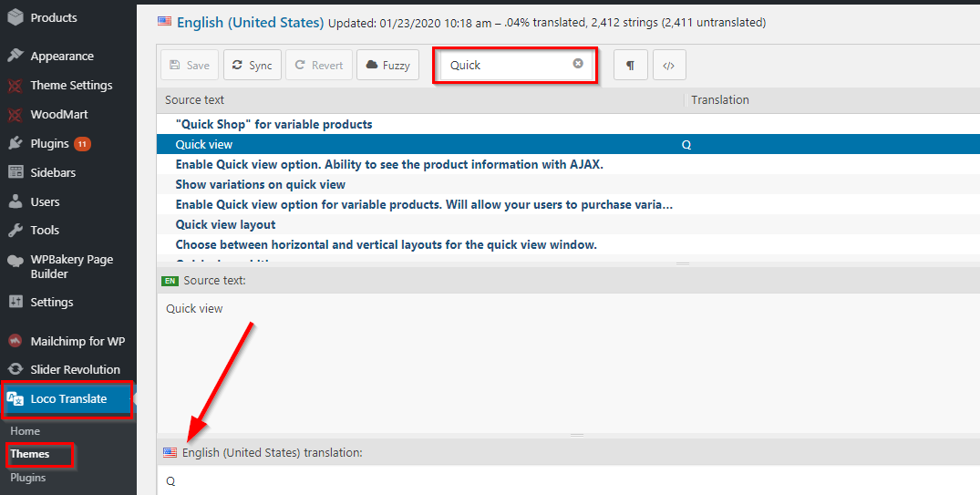Screen dimensions: 980x495
Task: Click the Revert button
Action: [x=319, y=65]
